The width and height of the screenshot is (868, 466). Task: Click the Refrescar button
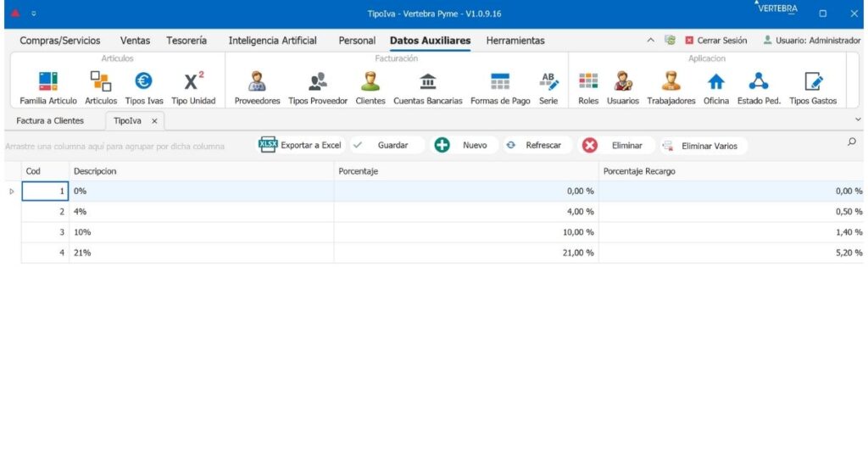tap(537, 145)
